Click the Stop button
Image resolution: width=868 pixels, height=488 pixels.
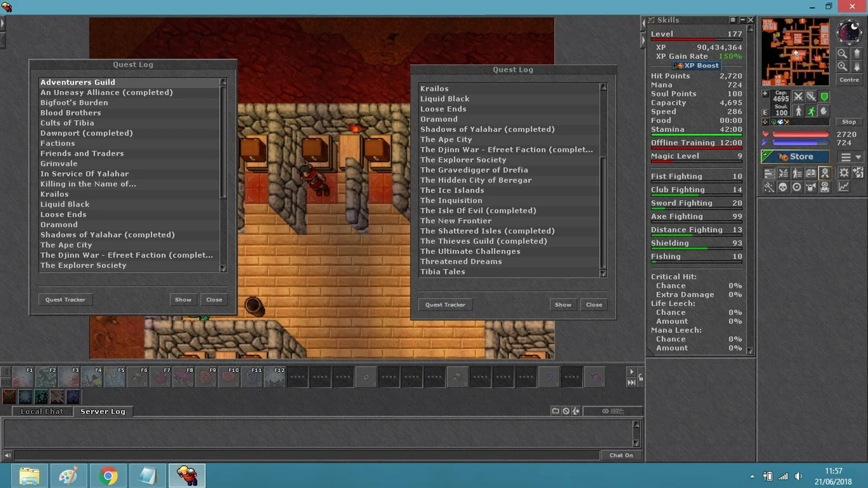pyautogui.click(x=849, y=122)
